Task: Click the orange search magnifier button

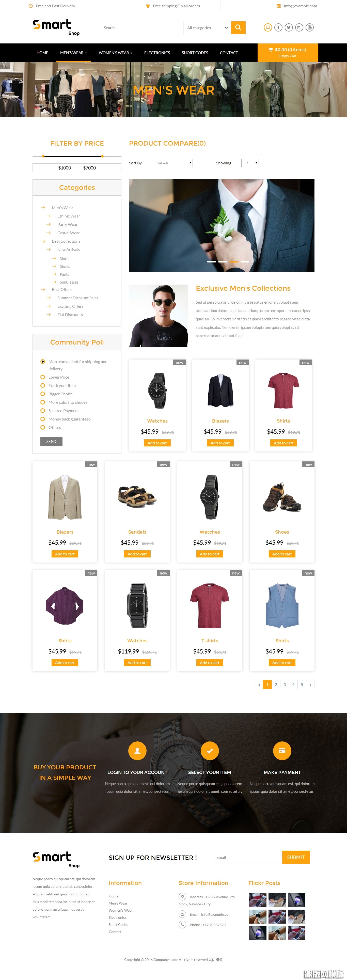Action: click(x=238, y=27)
